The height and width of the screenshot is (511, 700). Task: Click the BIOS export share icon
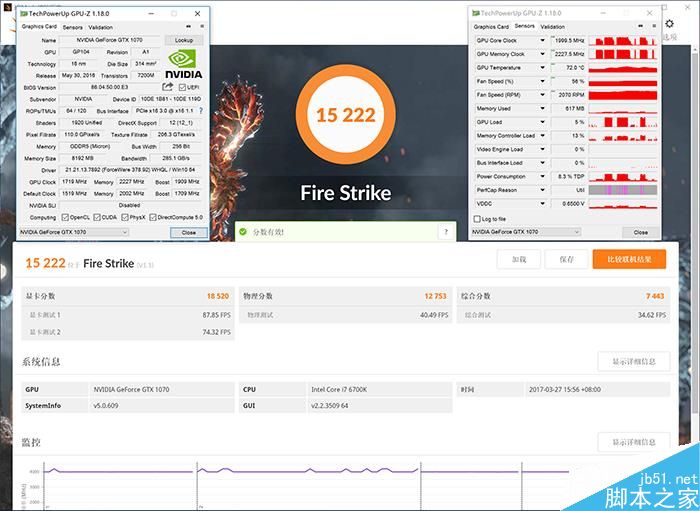[167, 87]
